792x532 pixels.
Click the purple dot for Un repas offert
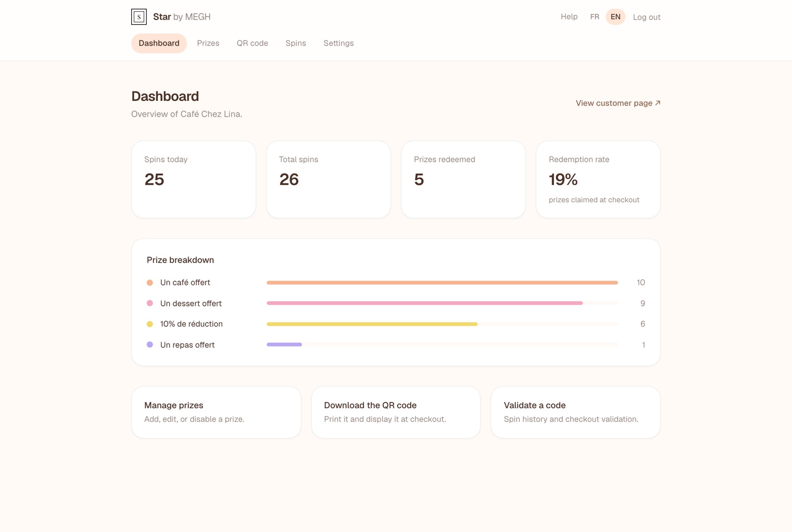[150, 345]
